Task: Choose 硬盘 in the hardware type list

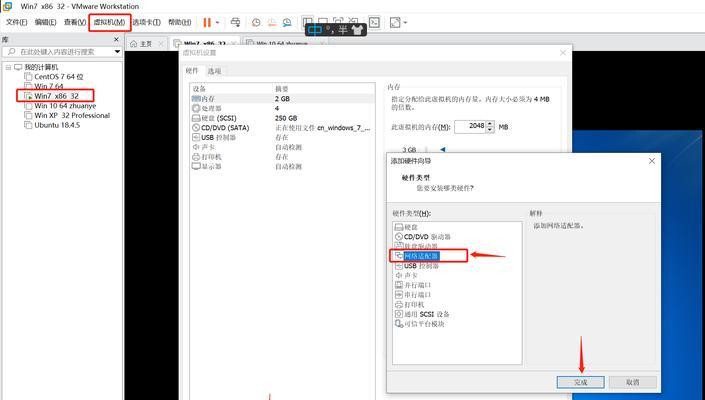Action: pos(406,227)
